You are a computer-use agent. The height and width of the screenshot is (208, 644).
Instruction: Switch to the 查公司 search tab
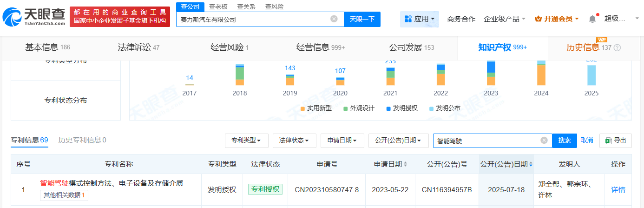tap(190, 7)
